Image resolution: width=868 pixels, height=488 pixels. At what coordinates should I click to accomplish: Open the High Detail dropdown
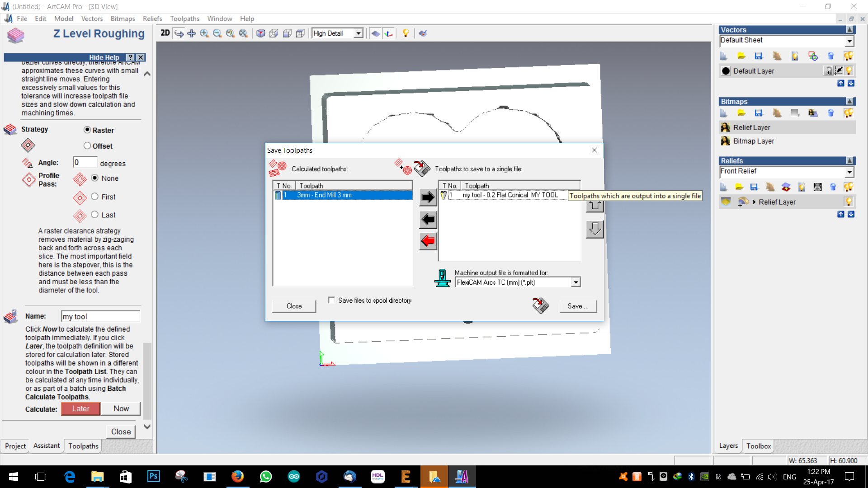(x=359, y=33)
